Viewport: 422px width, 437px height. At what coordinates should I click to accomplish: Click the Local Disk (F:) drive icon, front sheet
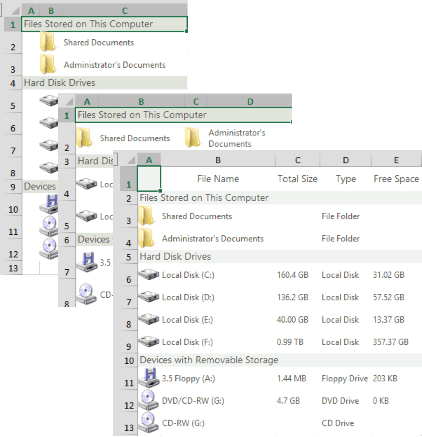(149, 341)
